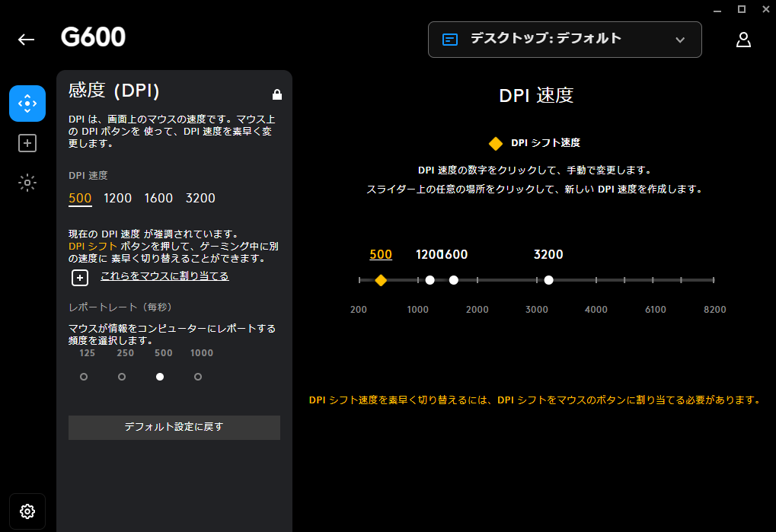Go back using the left arrow

tap(26, 40)
